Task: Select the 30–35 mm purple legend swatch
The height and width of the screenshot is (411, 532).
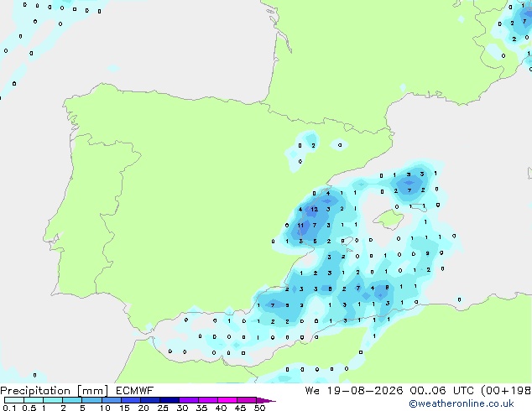Action: [189, 400]
